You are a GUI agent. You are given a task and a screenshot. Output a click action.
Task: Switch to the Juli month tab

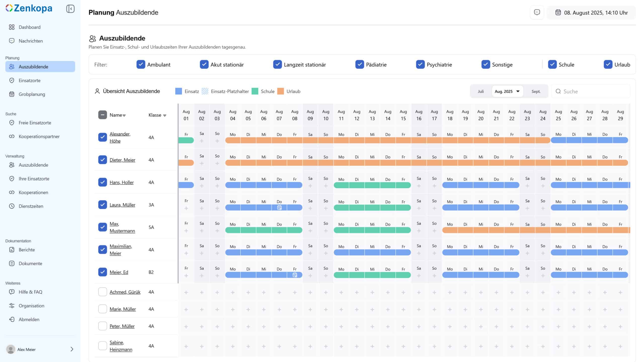(481, 91)
